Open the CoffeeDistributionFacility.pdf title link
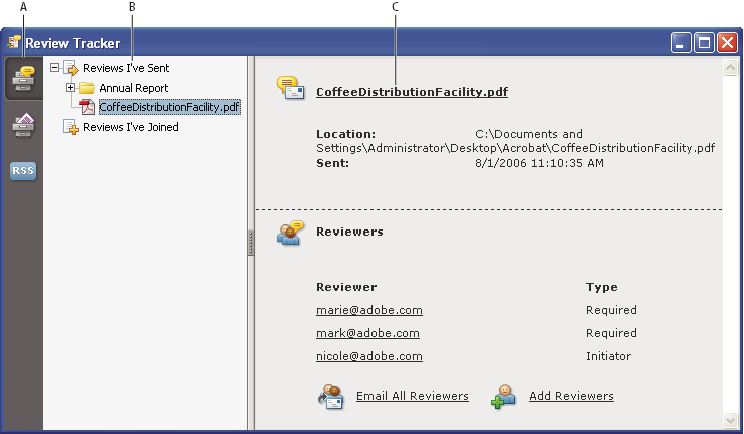This screenshot has height=434, width=744. point(412,92)
